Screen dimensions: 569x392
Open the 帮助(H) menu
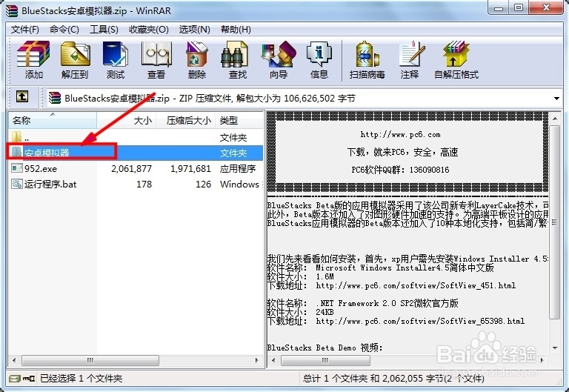236,30
